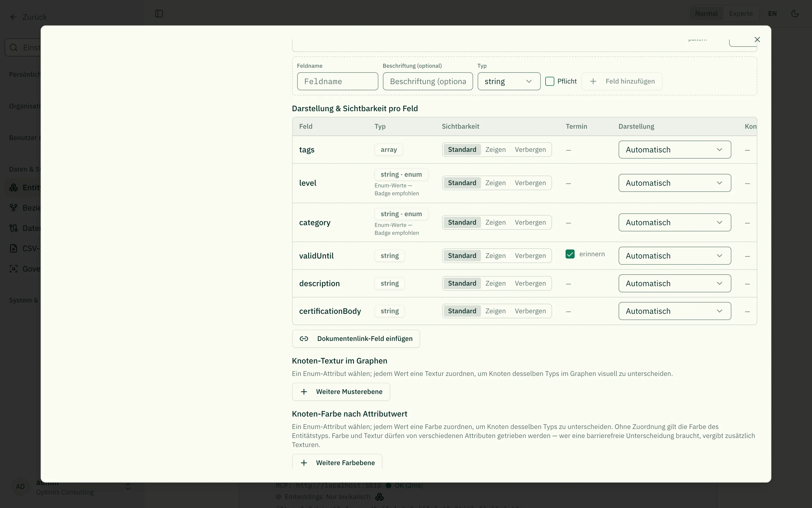This screenshot has height=508, width=812.
Task: Open the CSV import sidebar icon
Action: pos(14,249)
